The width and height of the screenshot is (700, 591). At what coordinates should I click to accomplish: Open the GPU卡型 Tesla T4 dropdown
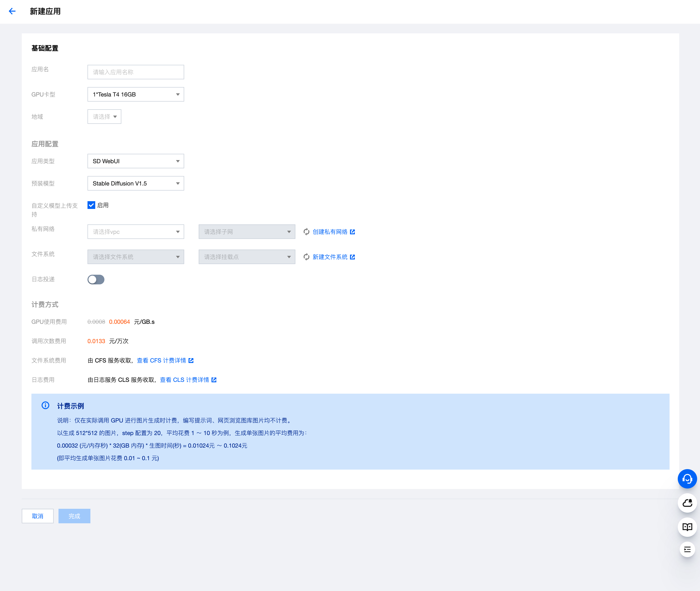click(x=136, y=95)
